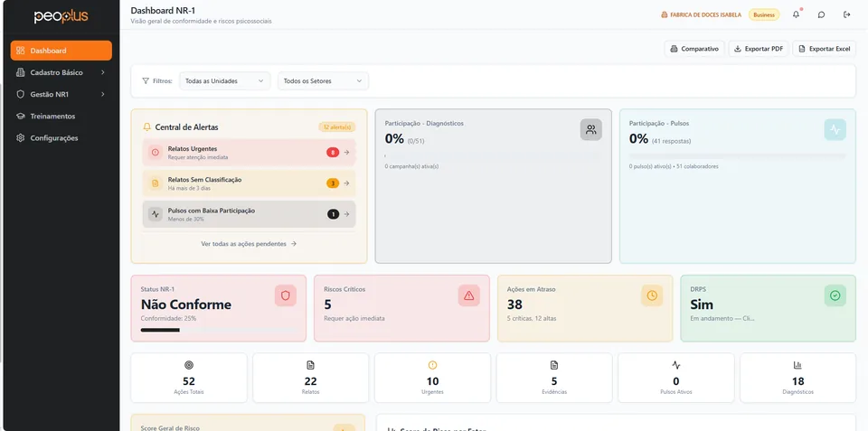
Task: Click the Comparativo button
Action: point(694,49)
